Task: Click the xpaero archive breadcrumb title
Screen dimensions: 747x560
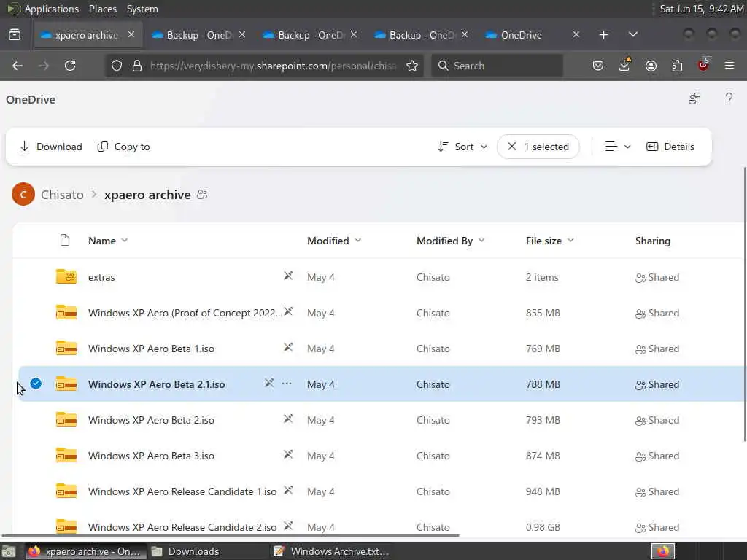Action: (x=147, y=194)
